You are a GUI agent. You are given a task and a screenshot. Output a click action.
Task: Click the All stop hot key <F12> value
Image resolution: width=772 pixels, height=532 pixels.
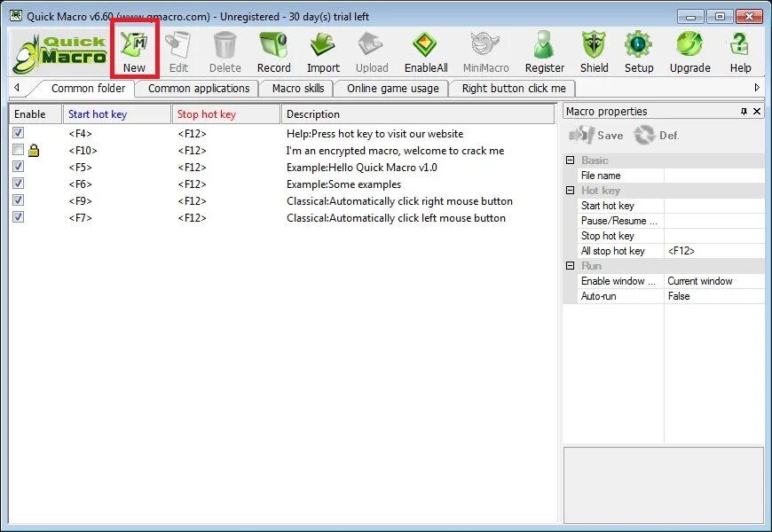714,251
